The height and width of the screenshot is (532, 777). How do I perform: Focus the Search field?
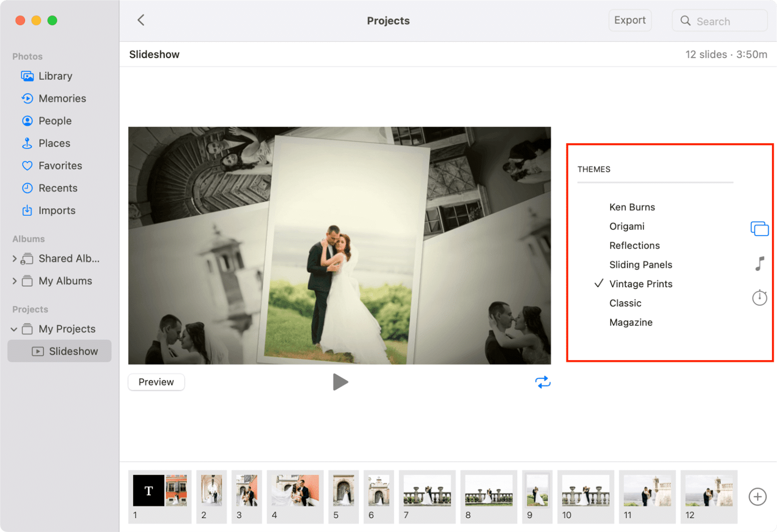(719, 21)
